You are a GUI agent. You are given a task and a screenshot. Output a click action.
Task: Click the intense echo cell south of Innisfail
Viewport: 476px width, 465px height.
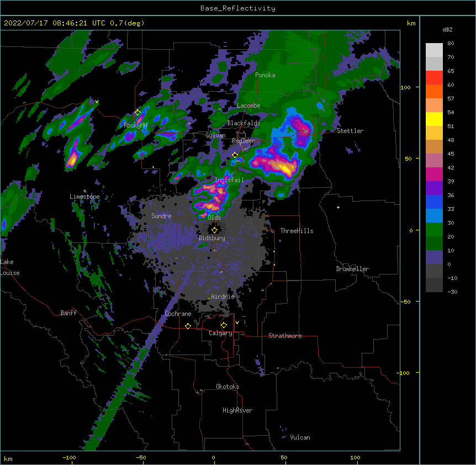[x=209, y=206]
